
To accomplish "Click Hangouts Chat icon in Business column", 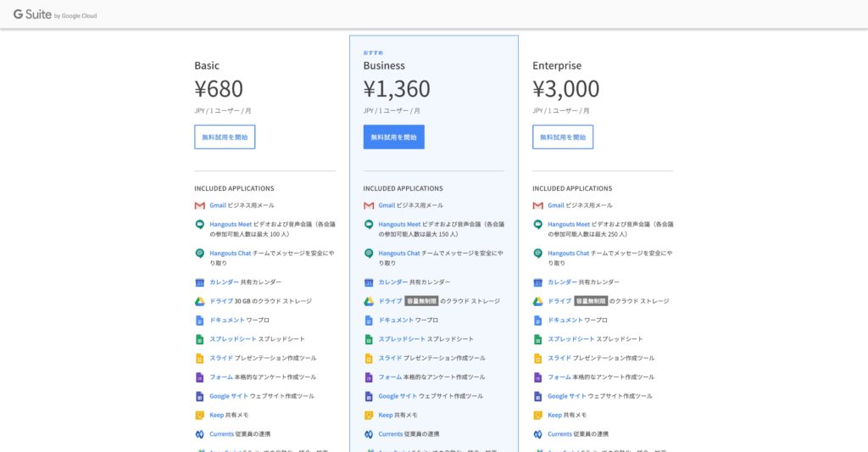I will pyautogui.click(x=369, y=254).
